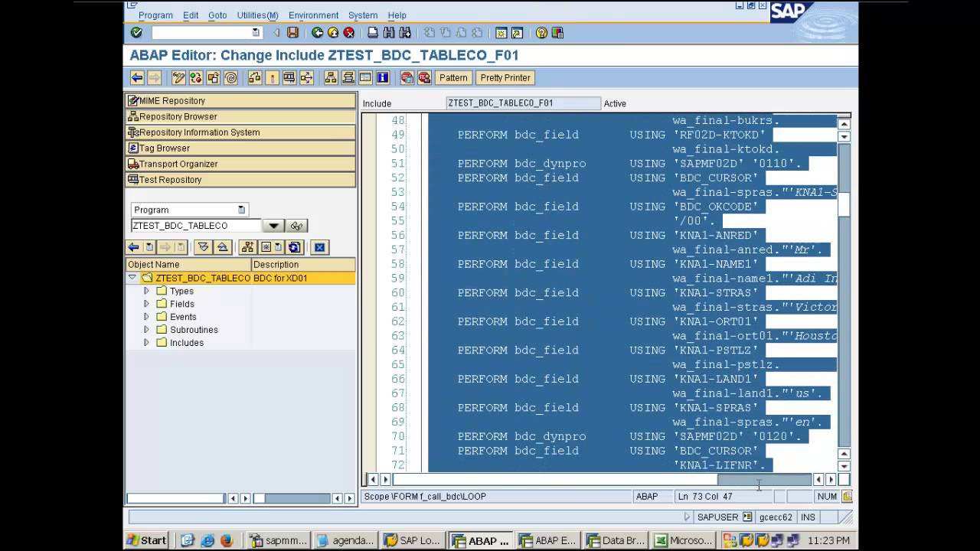The width and height of the screenshot is (980, 551).
Task: Switch to the Data Br... taskbar window
Action: point(616,540)
